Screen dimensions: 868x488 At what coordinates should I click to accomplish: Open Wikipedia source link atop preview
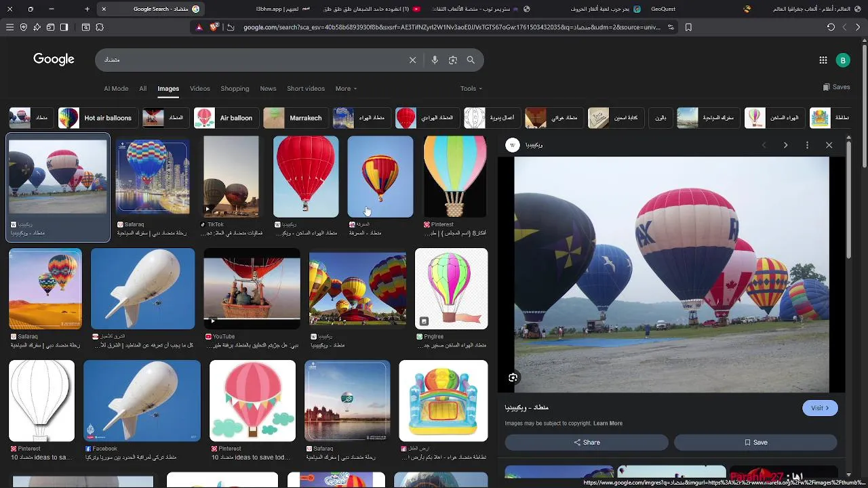coord(525,145)
